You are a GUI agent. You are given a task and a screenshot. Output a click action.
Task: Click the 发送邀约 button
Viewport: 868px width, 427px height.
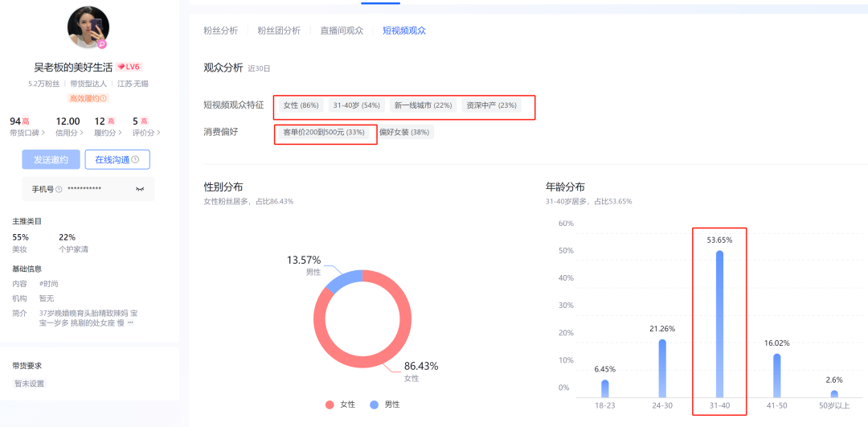pos(51,160)
